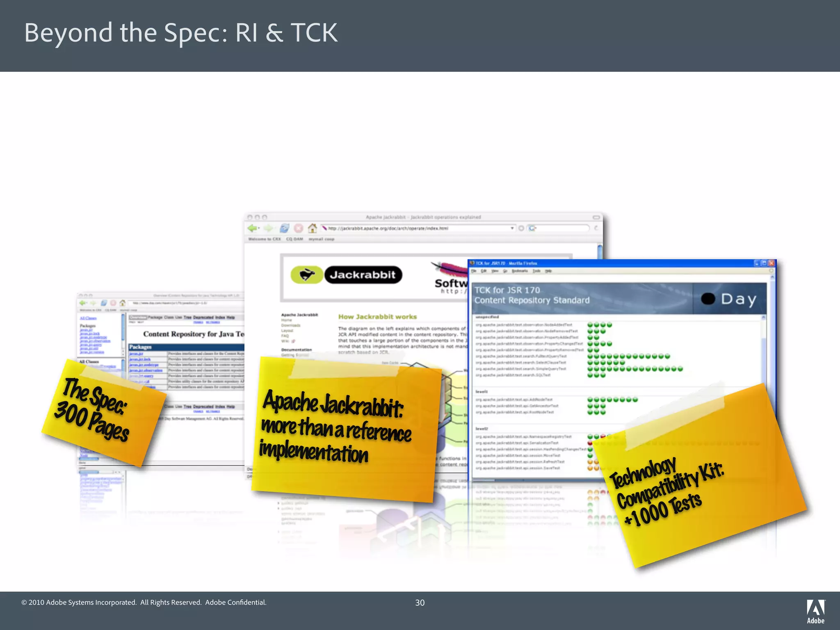Click 'How Jackrabbit works' heading
Viewport: 840px width, 630px height.
click(377, 317)
